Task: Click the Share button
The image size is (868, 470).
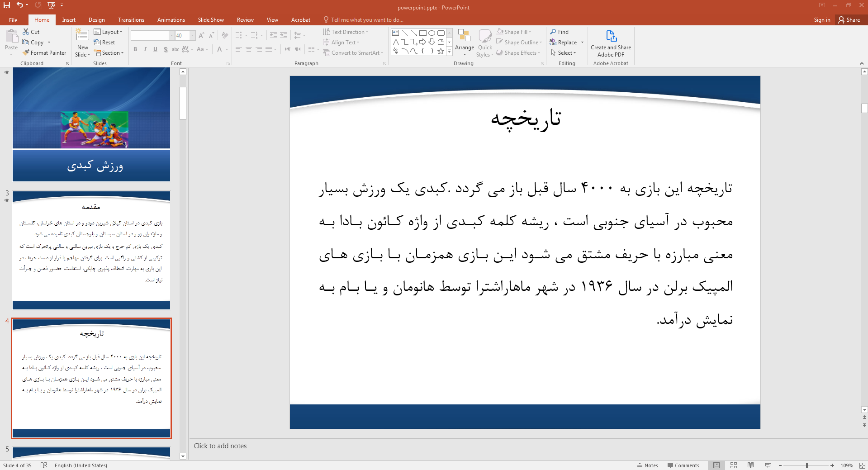Action: tap(849, 20)
